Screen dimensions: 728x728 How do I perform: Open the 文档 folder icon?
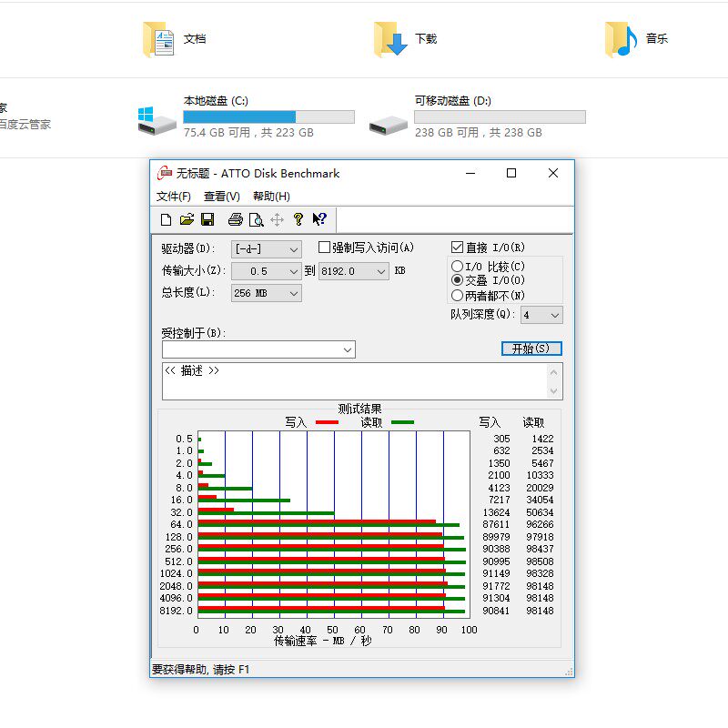[158, 40]
